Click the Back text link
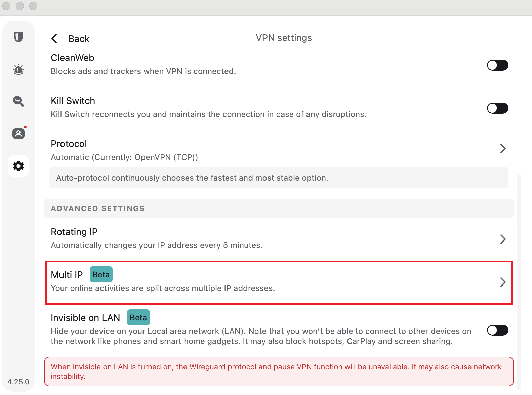The image size is (532, 395). click(79, 39)
